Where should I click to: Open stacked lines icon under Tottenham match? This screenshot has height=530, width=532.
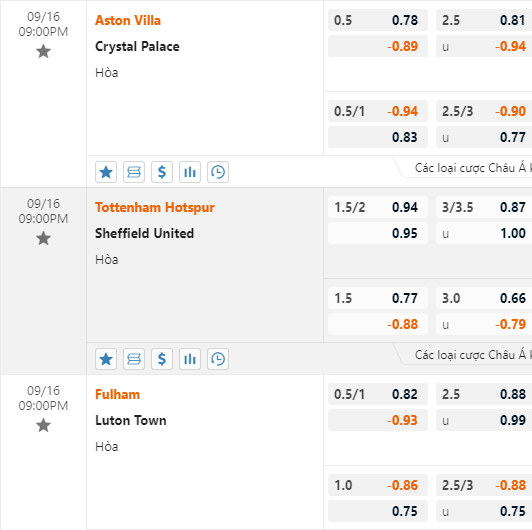point(134,359)
